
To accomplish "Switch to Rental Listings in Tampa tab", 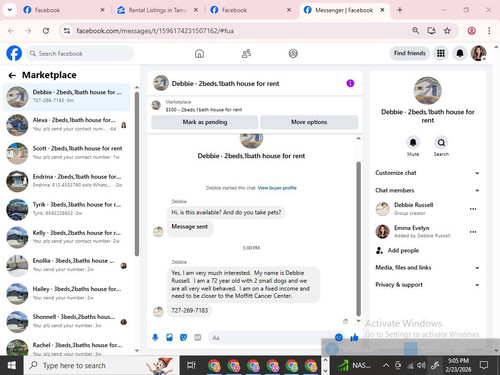I will [157, 10].
